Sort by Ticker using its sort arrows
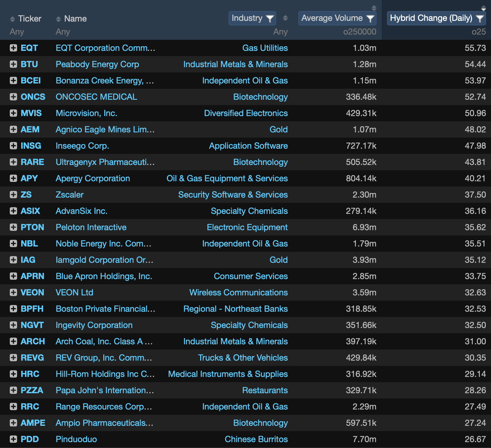The height and width of the screenshot is (448, 491). click(12, 19)
